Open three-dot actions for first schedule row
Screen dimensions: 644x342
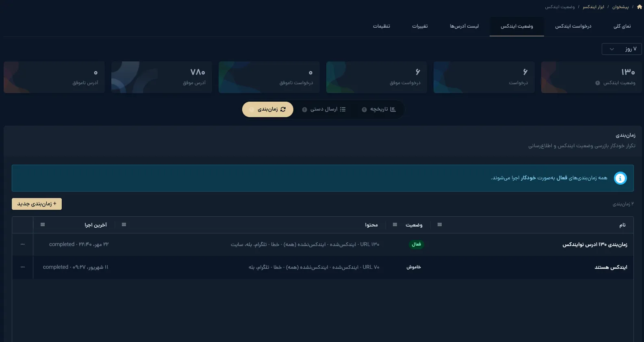coord(22,244)
